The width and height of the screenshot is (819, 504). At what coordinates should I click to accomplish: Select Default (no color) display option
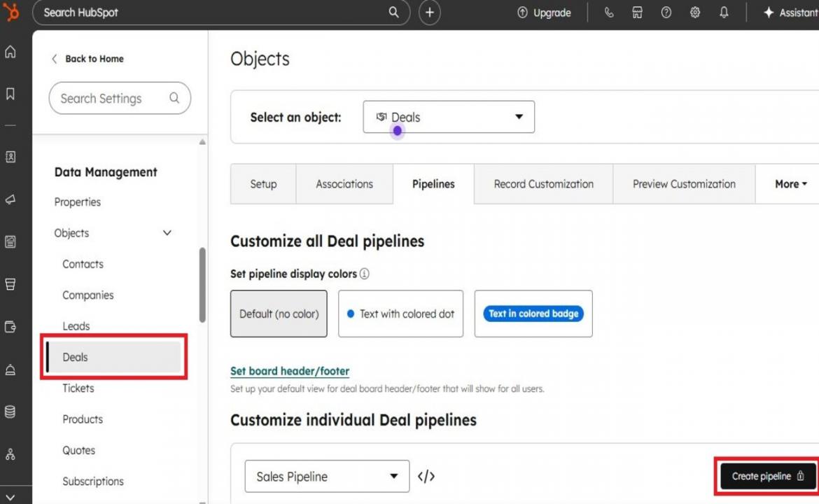(x=279, y=314)
